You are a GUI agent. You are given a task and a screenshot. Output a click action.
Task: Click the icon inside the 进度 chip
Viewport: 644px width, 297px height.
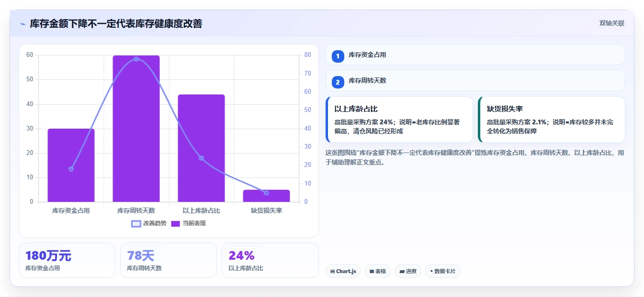coord(402,271)
